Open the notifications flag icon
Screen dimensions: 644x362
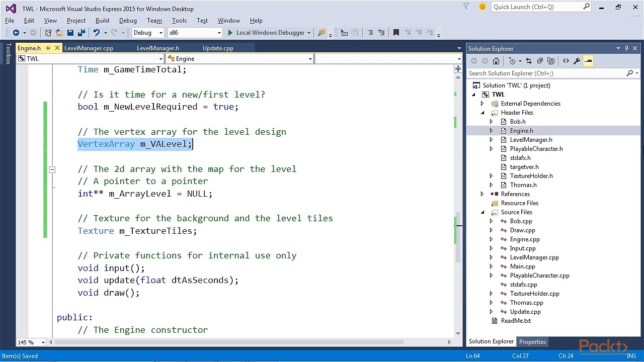tap(466, 7)
